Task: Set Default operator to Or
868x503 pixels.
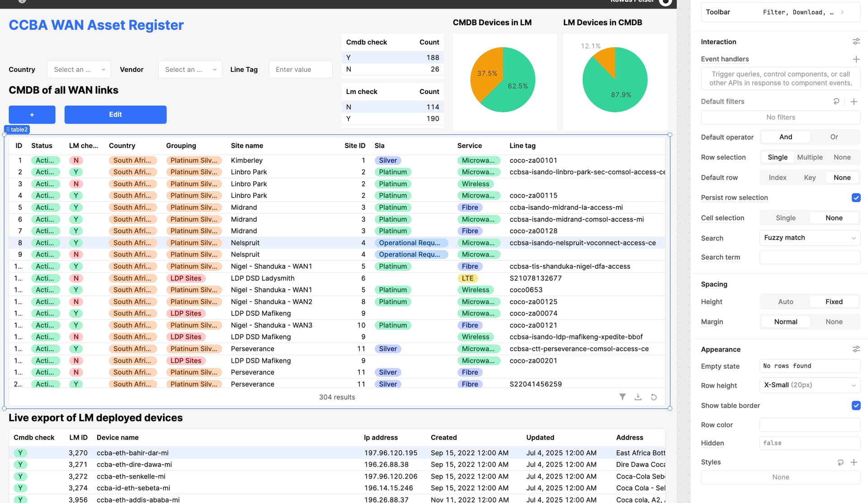Action: 834,137
